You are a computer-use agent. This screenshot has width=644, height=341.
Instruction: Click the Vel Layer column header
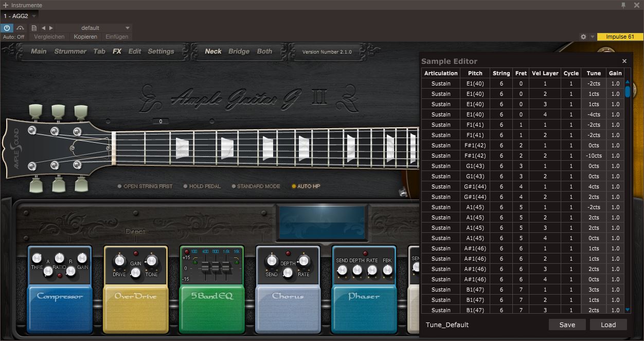pos(545,73)
